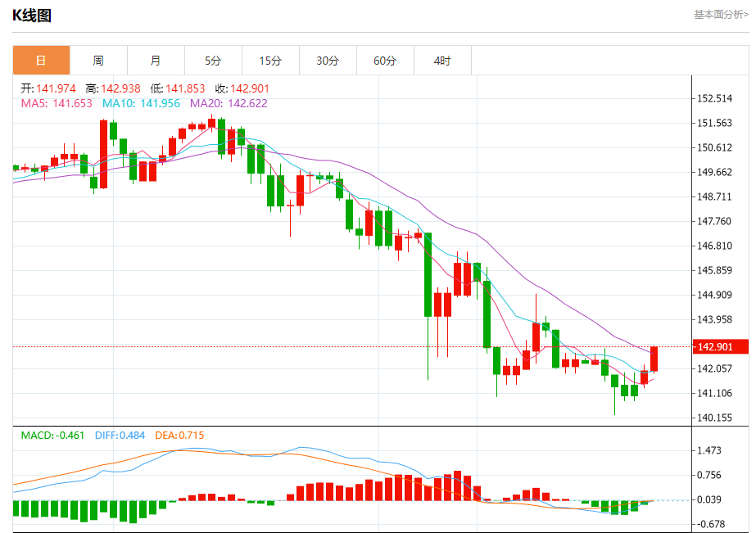The height and width of the screenshot is (533, 756).
Task: Click the 152.514 price axis label
Action: [x=714, y=98]
